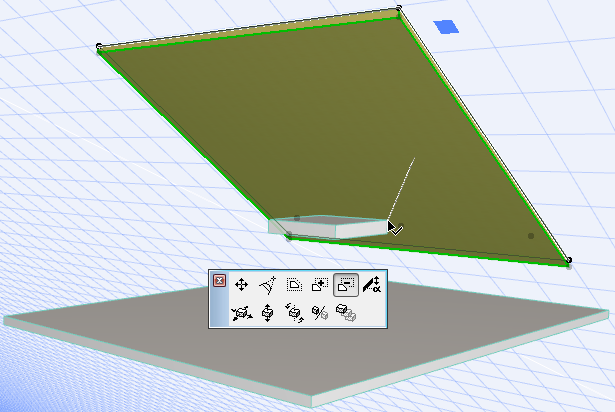Image resolution: width=615 pixels, height=412 pixels.
Task: Choose the Fillet/Chamfer corner icon
Action: coord(268,285)
